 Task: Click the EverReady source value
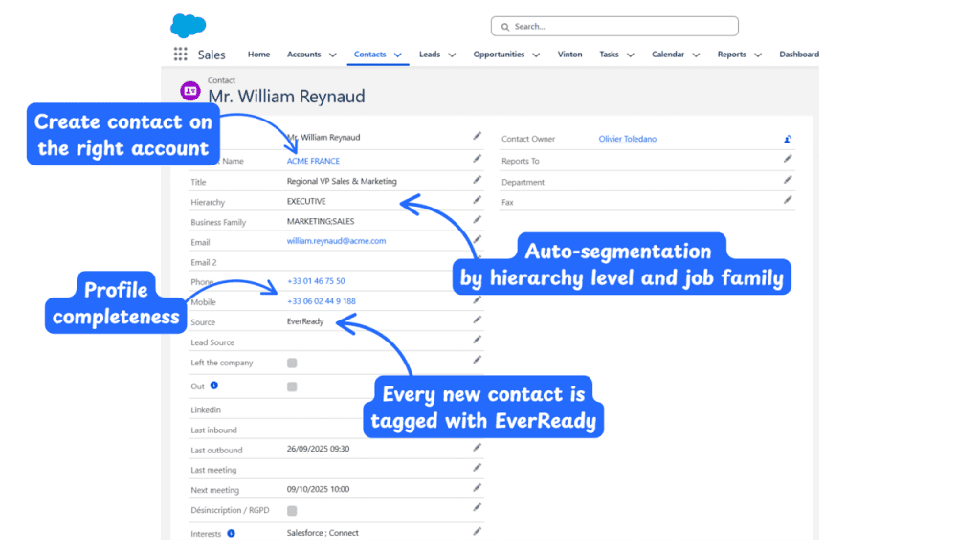pos(305,321)
